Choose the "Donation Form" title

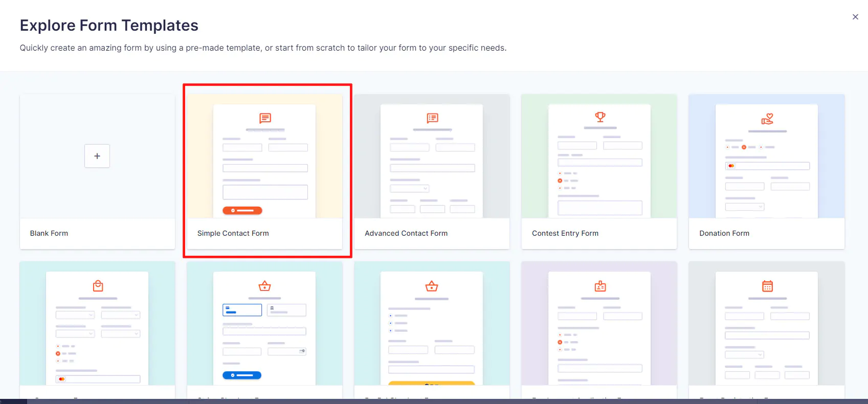point(724,233)
